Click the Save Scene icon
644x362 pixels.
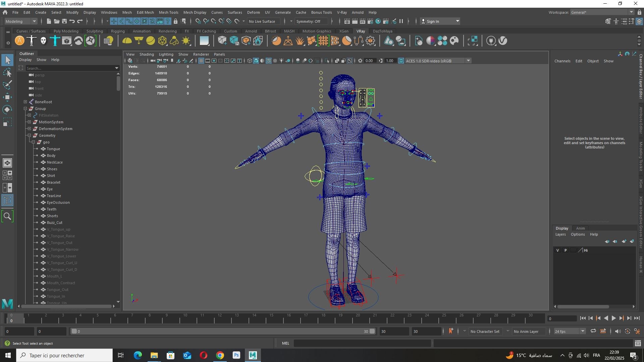click(x=64, y=21)
